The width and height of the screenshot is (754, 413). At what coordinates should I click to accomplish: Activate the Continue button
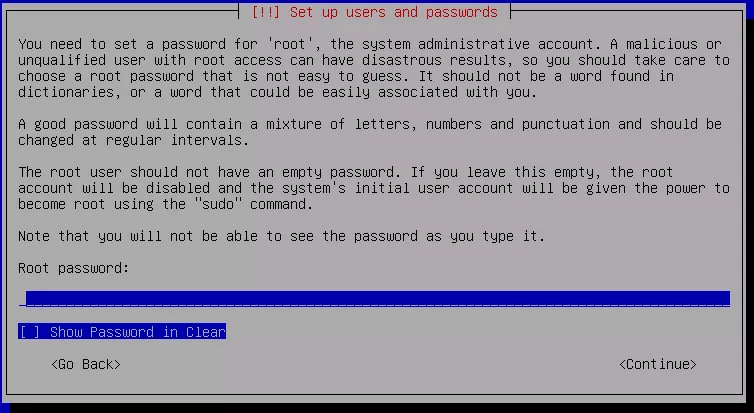657,364
